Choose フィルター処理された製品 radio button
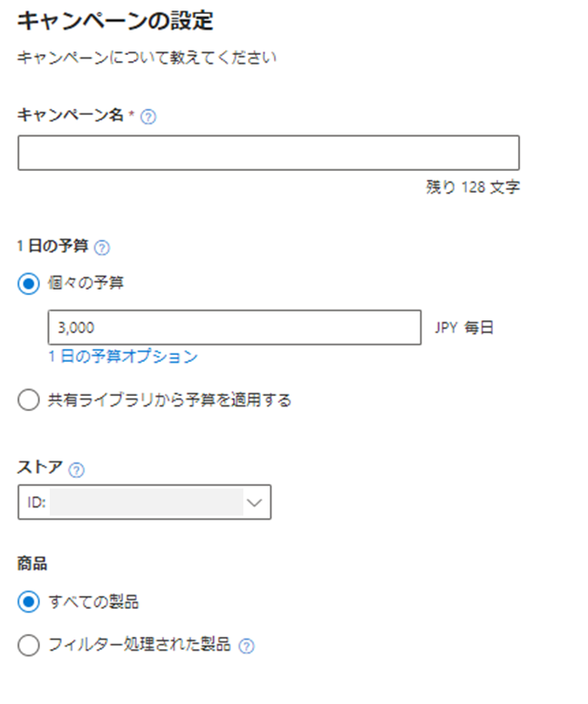Image resolution: width=588 pixels, height=704 pixels. pos(29,646)
